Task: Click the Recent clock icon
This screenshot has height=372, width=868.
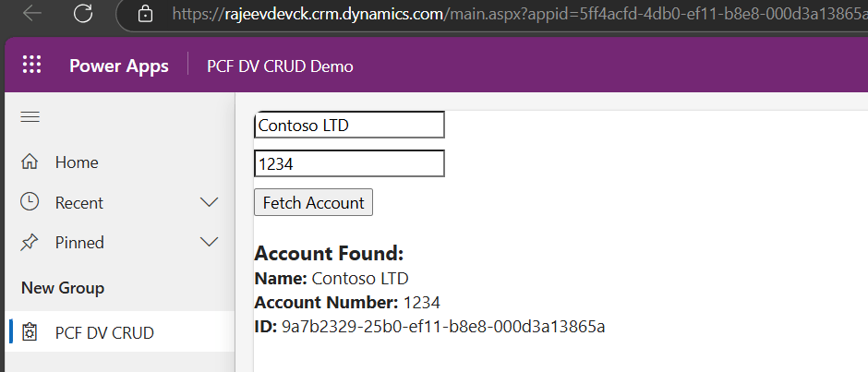Action: pos(30,202)
